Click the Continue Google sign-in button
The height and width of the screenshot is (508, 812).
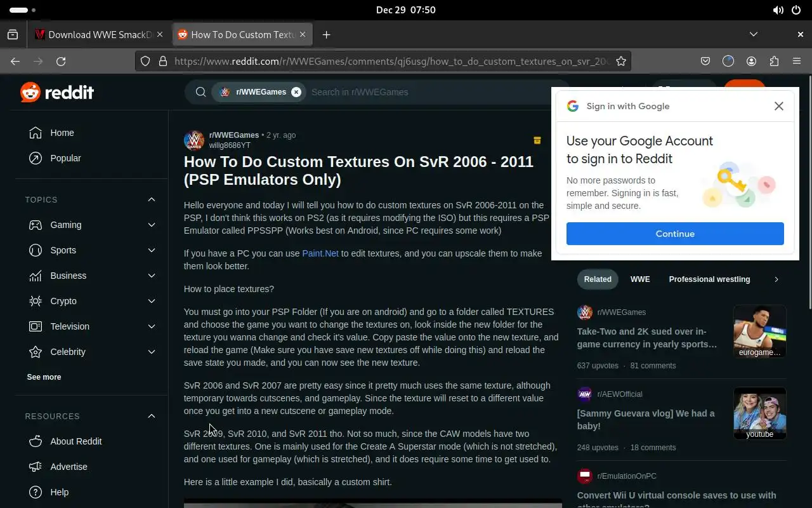click(675, 234)
